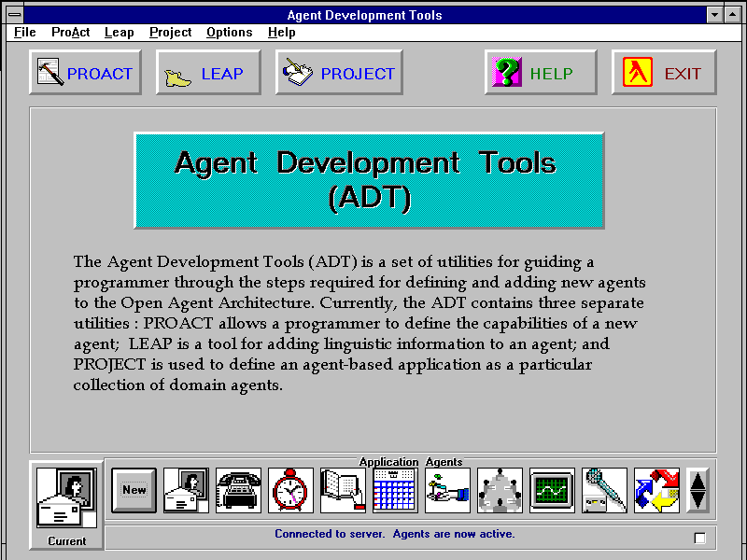Toggle the small checkbox in status bar

click(x=699, y=539)
